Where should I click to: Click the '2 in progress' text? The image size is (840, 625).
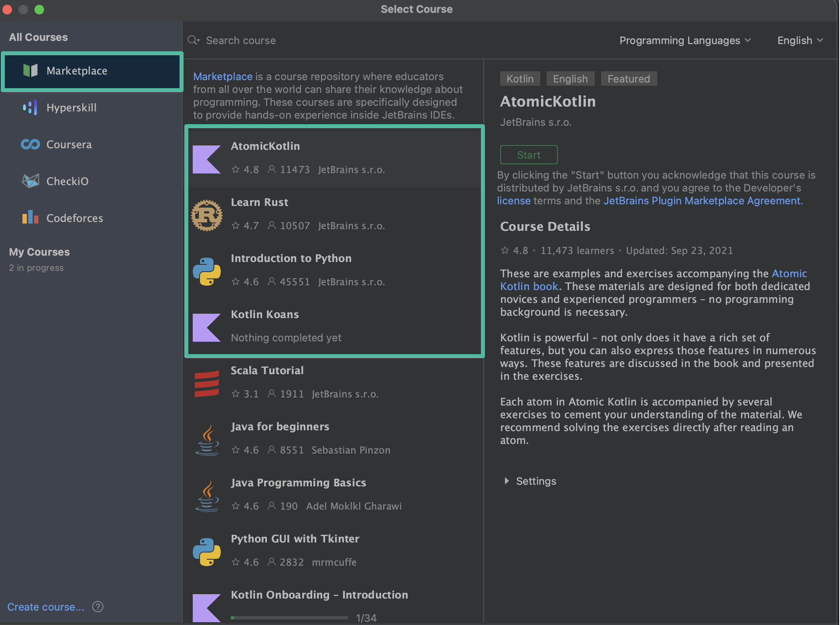(36, 268)
